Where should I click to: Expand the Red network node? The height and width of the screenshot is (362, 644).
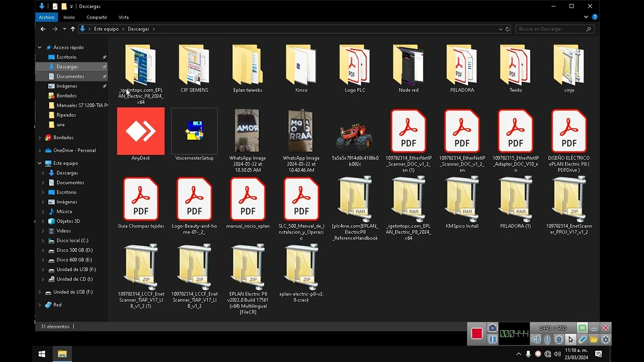pos(40,305)
